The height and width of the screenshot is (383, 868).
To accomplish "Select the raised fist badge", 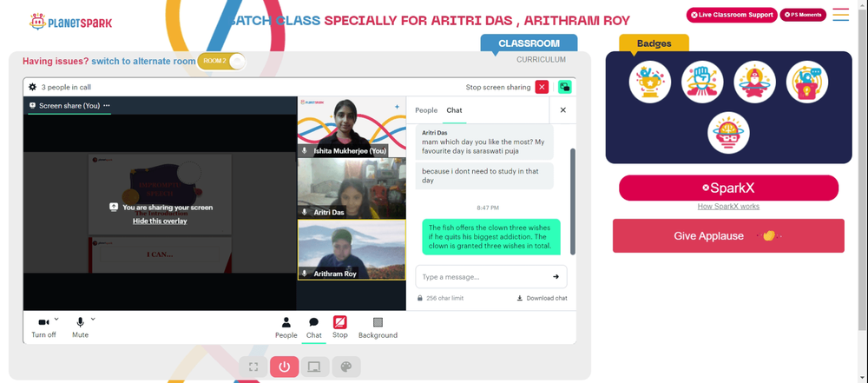I will (x=702, y=82).
